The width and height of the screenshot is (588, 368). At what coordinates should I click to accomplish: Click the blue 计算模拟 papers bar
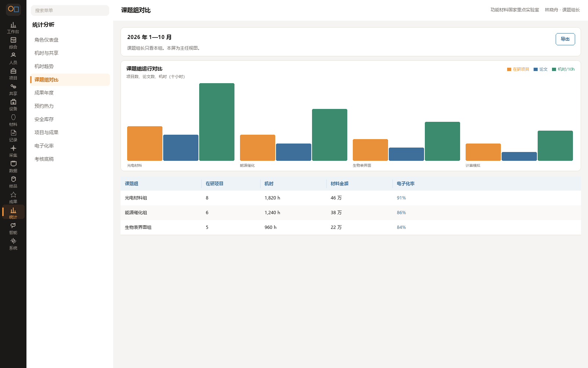point(519,156)
